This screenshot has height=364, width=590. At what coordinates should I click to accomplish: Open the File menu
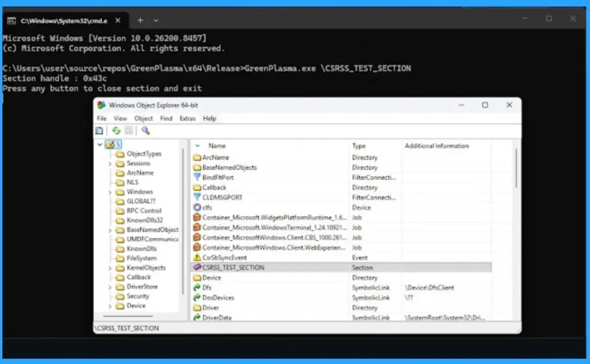pyautogui.click(x=101, y=119)
